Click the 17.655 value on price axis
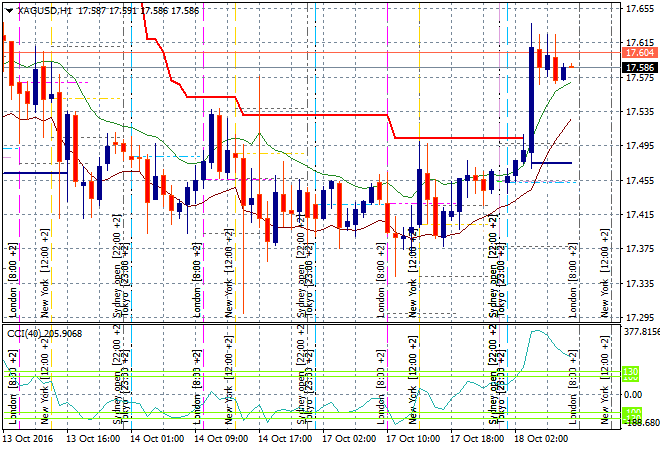Screen dimensions: 660x450 pyautogui.click(x=639, y=9)
